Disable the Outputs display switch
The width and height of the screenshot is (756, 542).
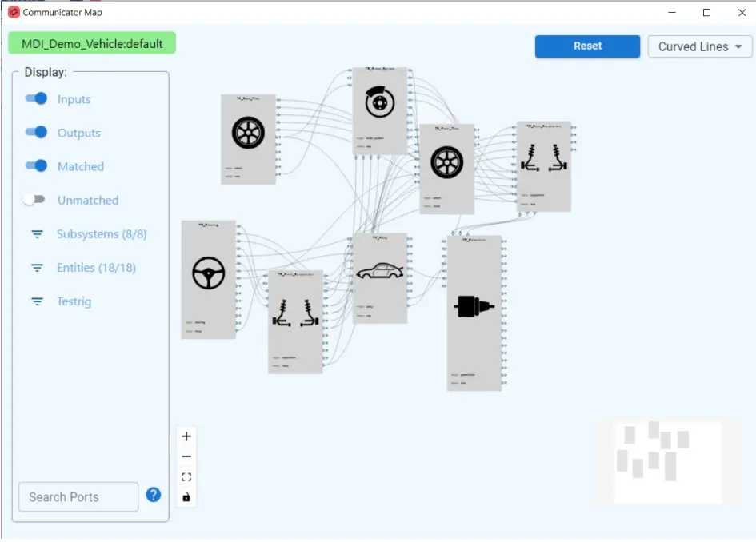coord(36,133)
